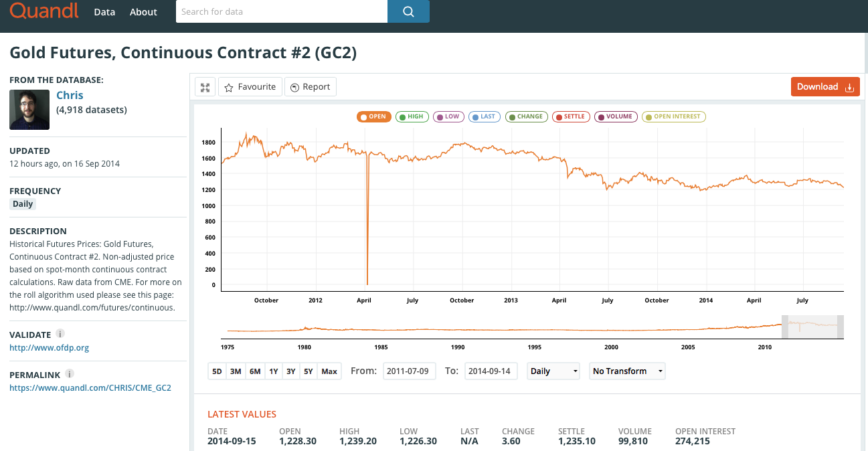Viewport: 868px width, 451px height.
Task: Click the From date field
Action: [410, 371]
